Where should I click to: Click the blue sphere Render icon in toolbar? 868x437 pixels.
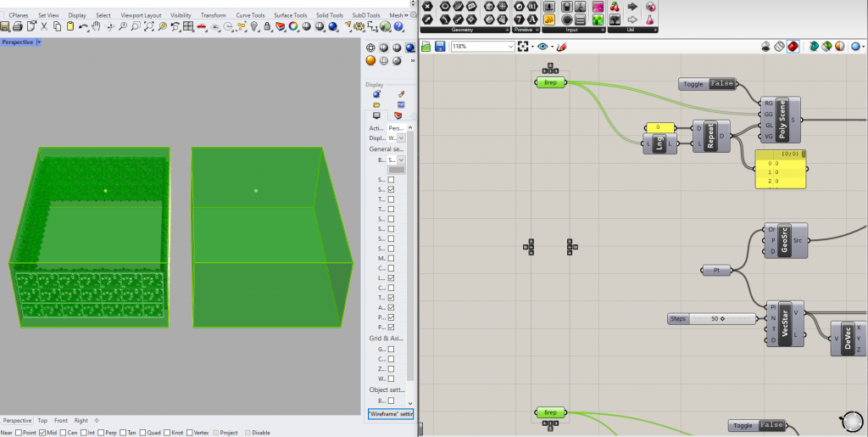click(332, 26)
